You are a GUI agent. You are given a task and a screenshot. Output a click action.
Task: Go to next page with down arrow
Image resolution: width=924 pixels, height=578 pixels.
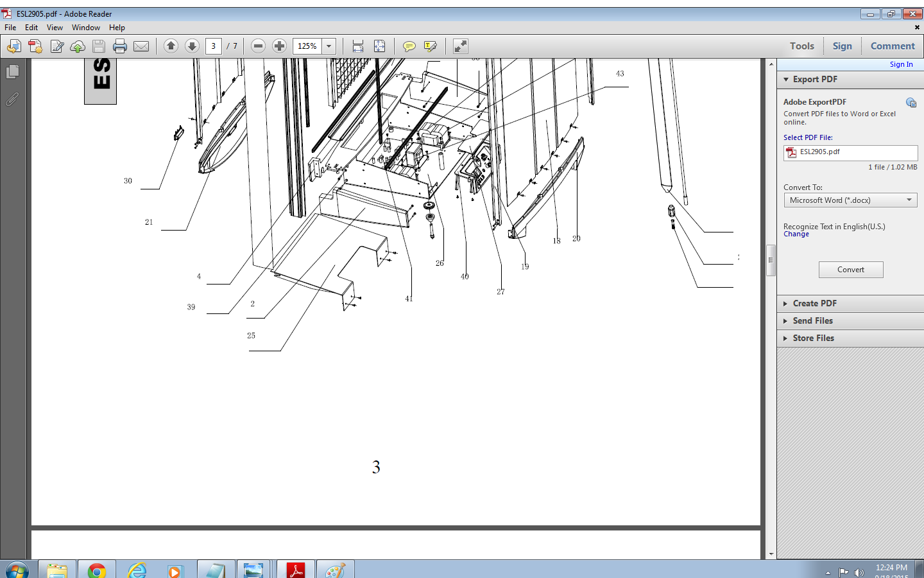[x=192, y=46]
